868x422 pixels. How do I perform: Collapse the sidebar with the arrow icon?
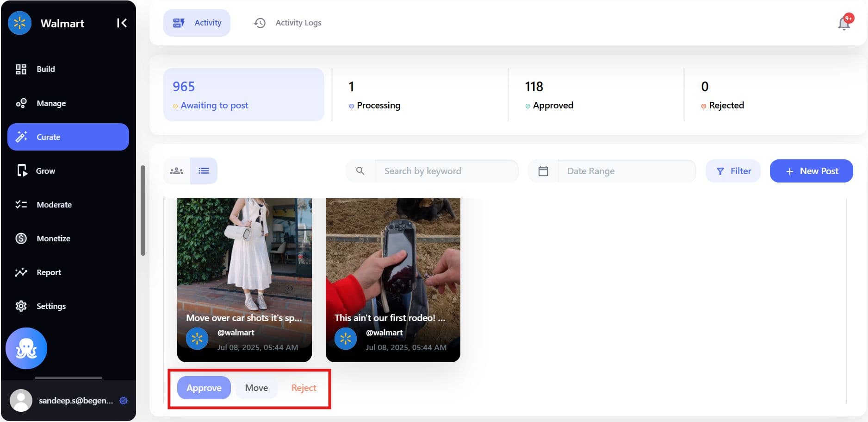(122, 23)
